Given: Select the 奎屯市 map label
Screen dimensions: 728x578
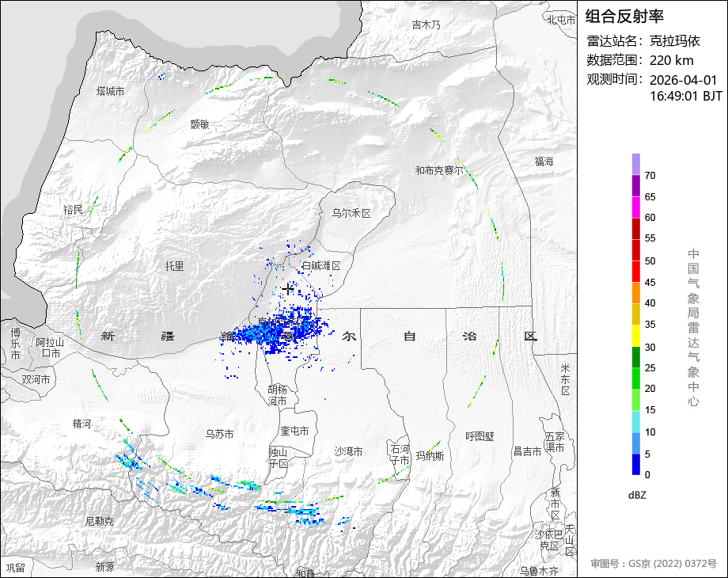Looking at the screenshot, I should pos(294,431).
